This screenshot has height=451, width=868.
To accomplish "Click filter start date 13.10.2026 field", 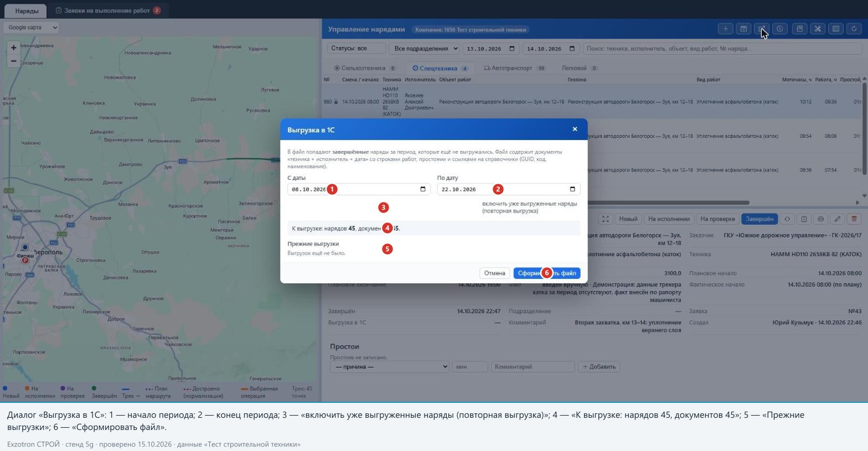I will coord(491,48).
